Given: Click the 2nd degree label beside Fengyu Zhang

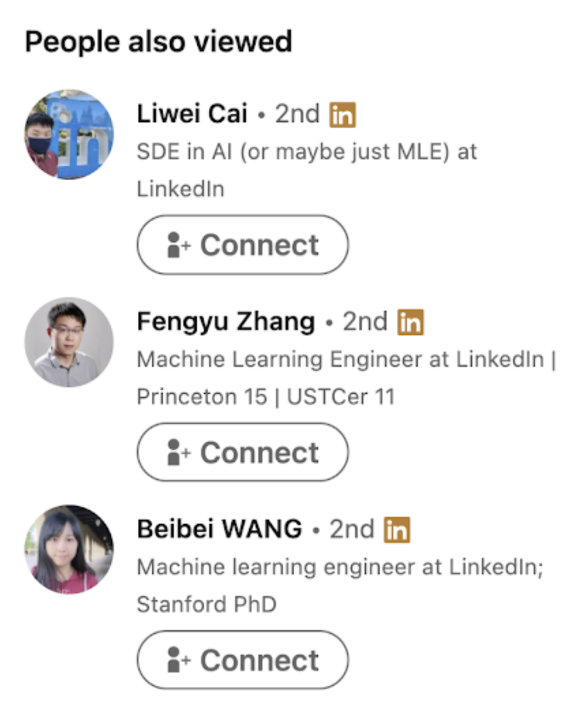Looking at the screenshot, I should point(365,322).
